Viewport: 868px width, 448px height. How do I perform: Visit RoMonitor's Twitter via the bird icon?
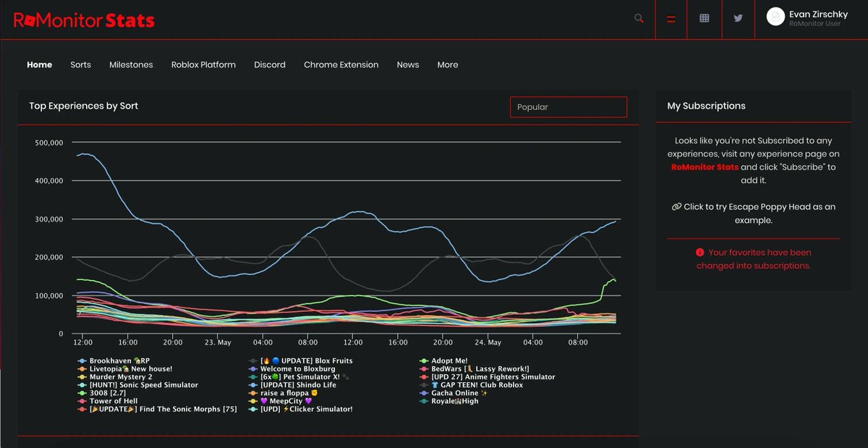tap(738, 17)
